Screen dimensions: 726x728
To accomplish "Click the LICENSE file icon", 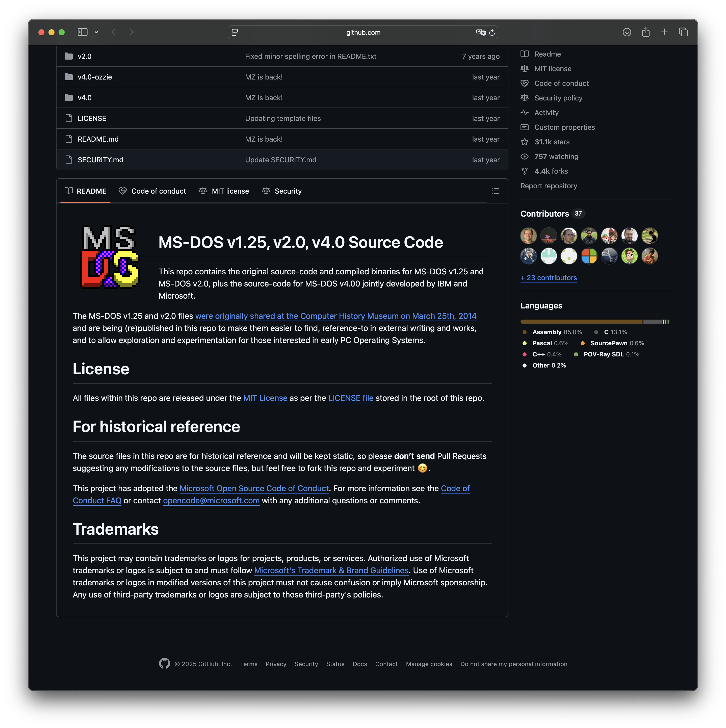I will click(69, 119).
